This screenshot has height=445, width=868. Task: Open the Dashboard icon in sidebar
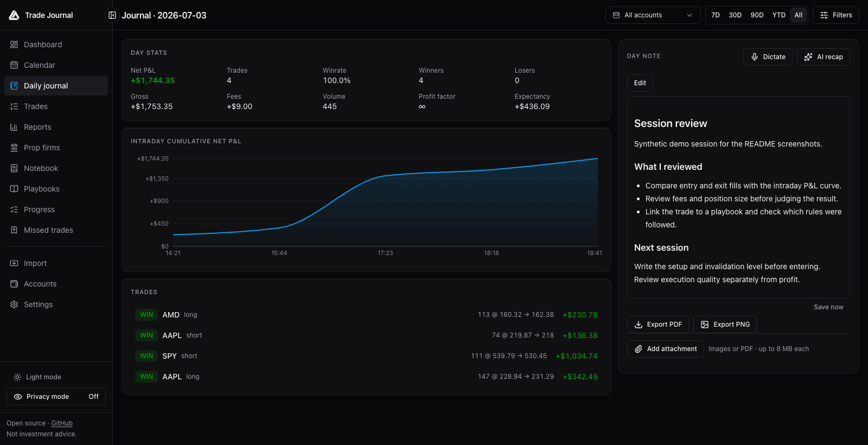(14, 44)
